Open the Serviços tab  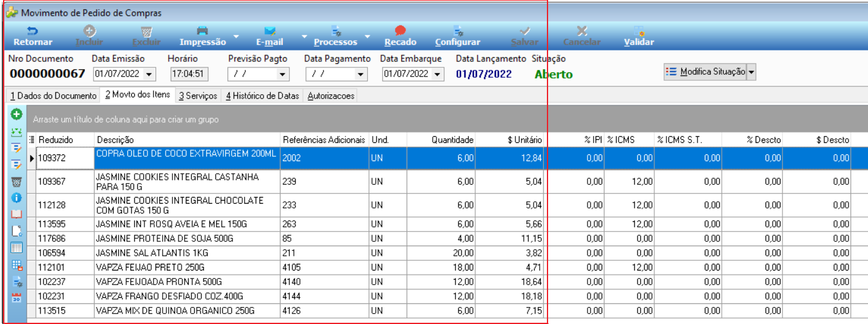[x=198, y=96]
